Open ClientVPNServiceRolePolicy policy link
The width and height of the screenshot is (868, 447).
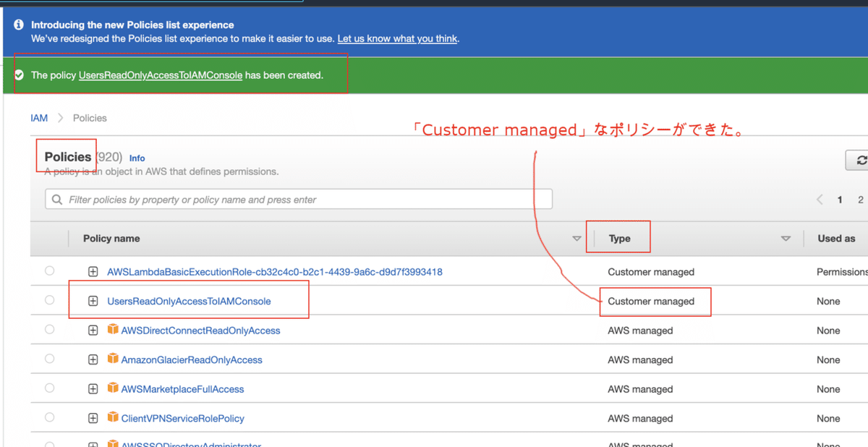182,418
